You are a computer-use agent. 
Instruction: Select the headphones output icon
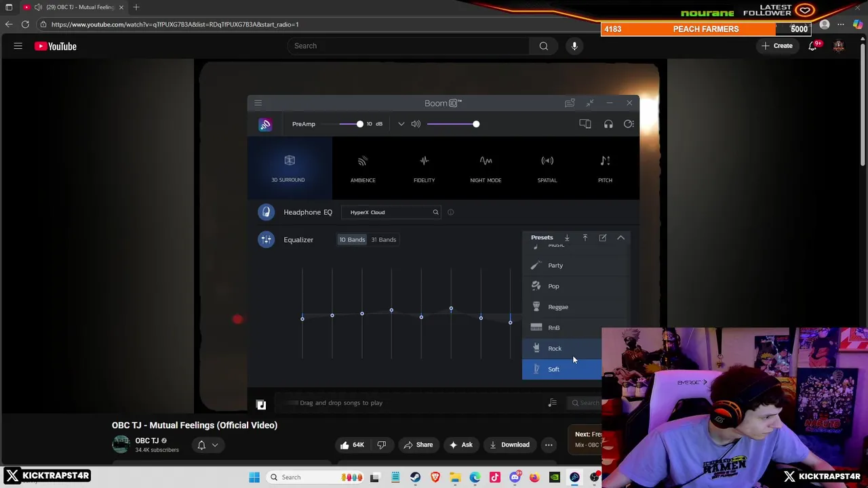[608, 124]
